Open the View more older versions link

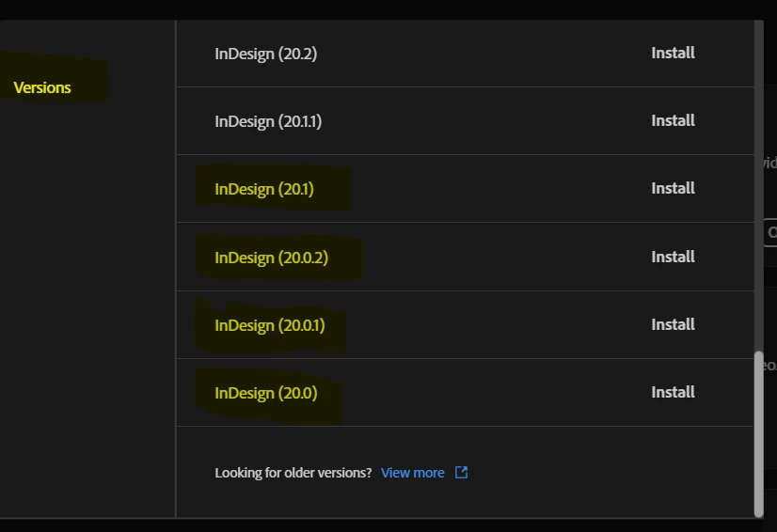[412, 473]
